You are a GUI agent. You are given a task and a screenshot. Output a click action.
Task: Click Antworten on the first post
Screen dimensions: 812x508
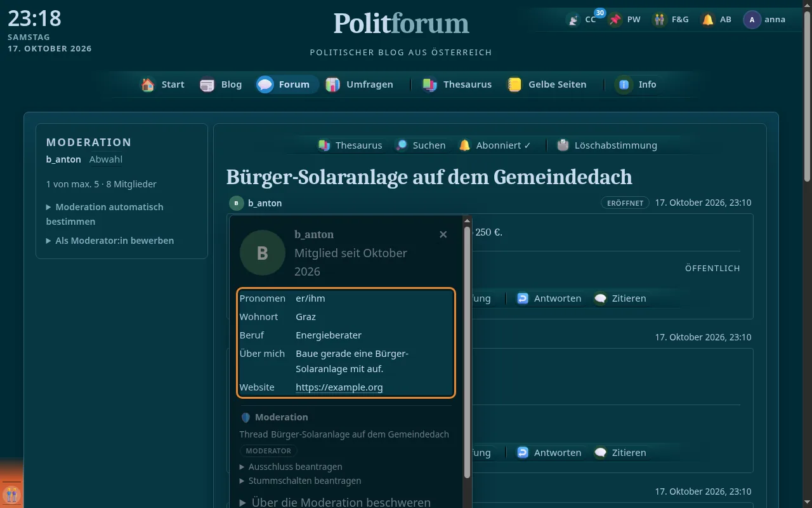click(x=549, y=298)
